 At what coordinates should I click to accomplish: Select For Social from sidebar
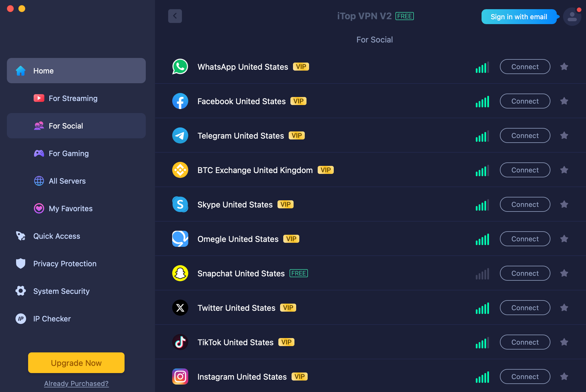[76, 126]
